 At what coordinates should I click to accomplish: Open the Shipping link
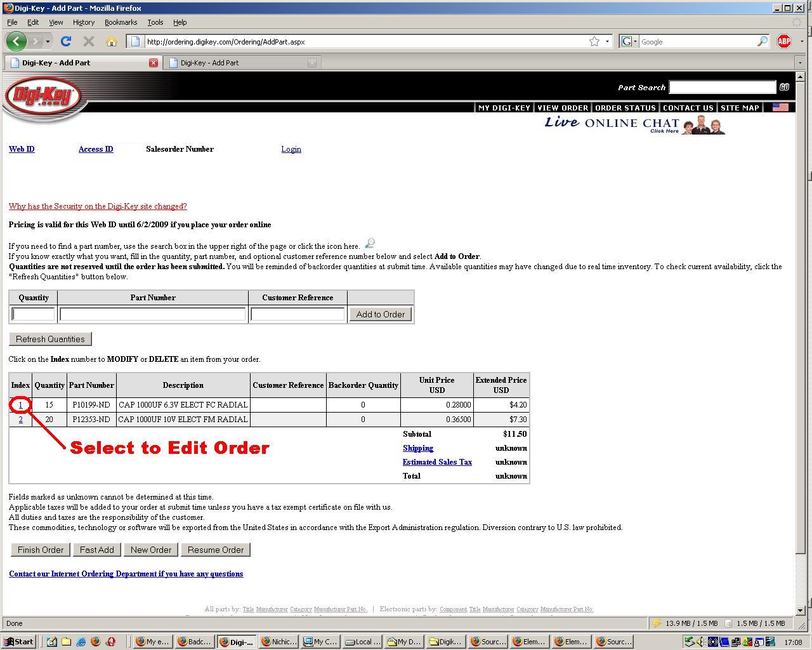click(x=418, y=448)
